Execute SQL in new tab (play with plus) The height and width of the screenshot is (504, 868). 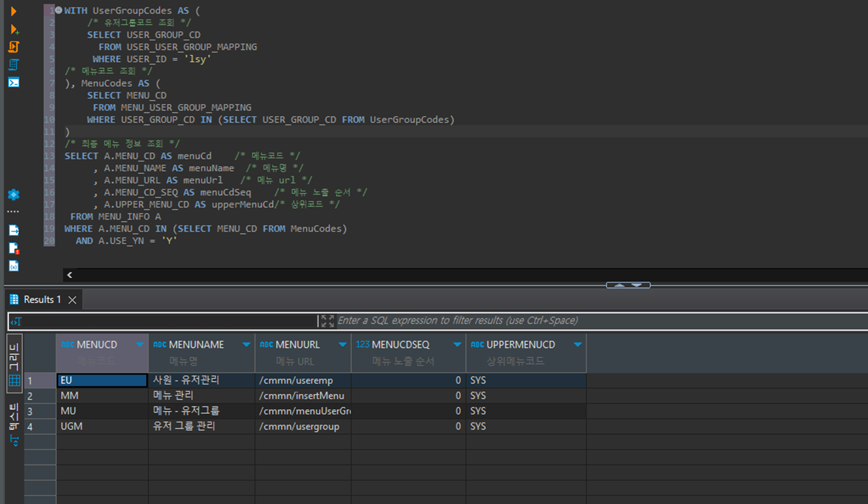point(14,29)
